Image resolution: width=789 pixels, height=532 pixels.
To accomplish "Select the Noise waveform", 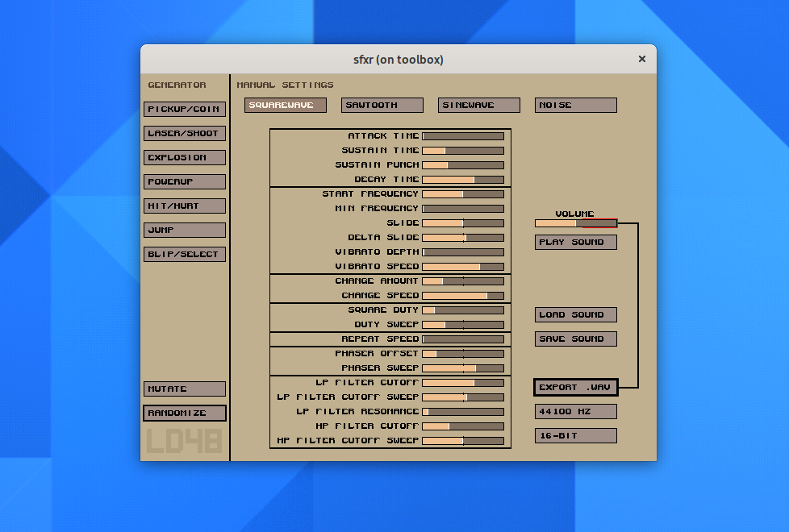I will click(x=576, y=106).
